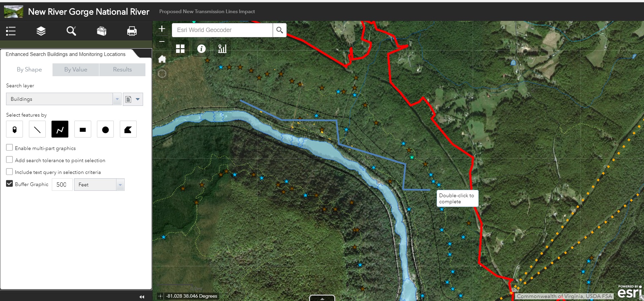This screenshot has width=644, height=301.
Task: Open the Feet buffer unit dropdown
Action: tap(120, 185)
